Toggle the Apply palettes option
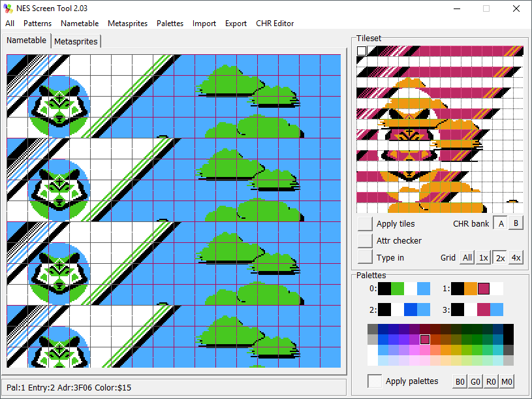Viewport: 532px width, 399px height. click(375, 381)
